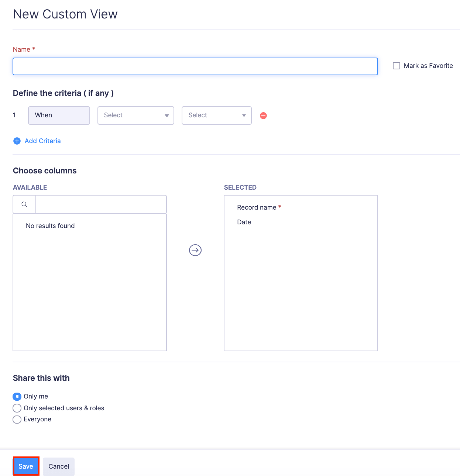460x476 pixels.
Task: Click the When criteria field
Action: 59,115
